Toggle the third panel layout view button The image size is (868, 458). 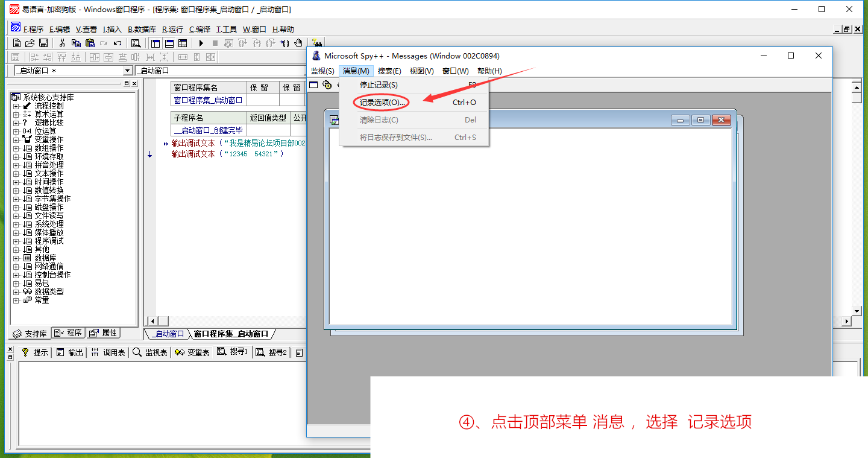pos(183,43)
